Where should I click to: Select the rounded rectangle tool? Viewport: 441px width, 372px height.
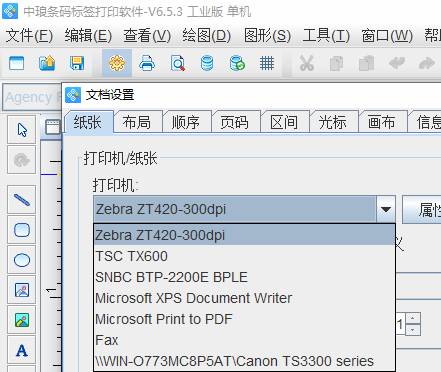coord(22,230)
